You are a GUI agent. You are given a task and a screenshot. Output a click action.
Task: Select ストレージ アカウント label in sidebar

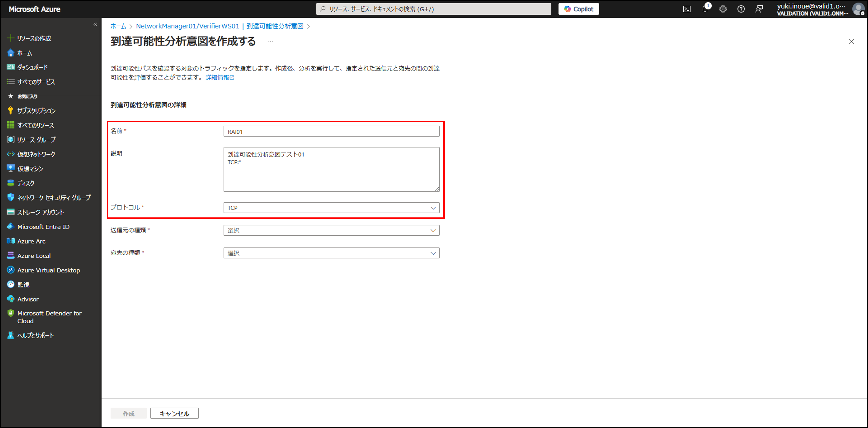click(x=40, y=212)
